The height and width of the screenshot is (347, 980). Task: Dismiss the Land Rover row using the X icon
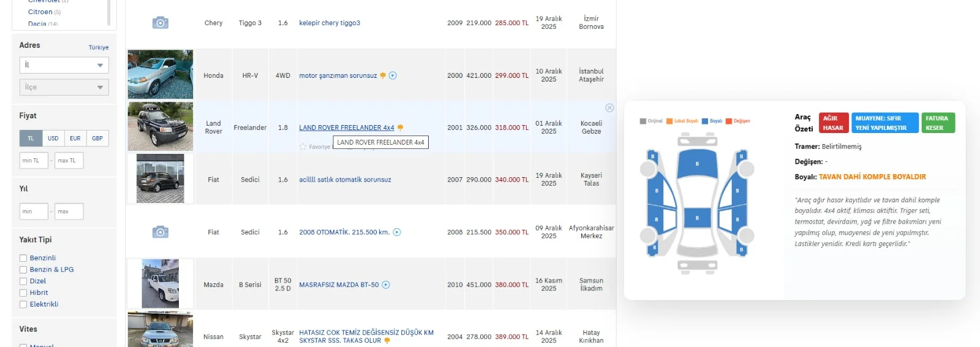609,108
